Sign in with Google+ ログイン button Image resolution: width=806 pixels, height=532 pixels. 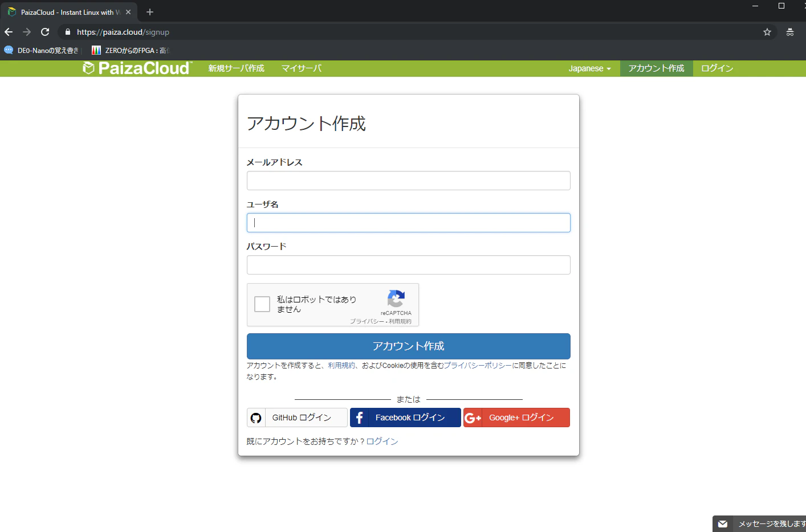click(x=516, y=418)
